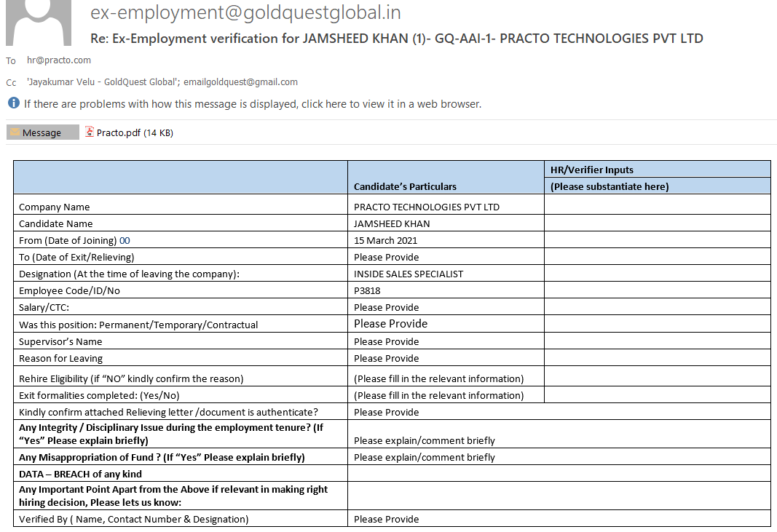Click the P3818 employee code cell
777x532 pixels.
point(446,291)
